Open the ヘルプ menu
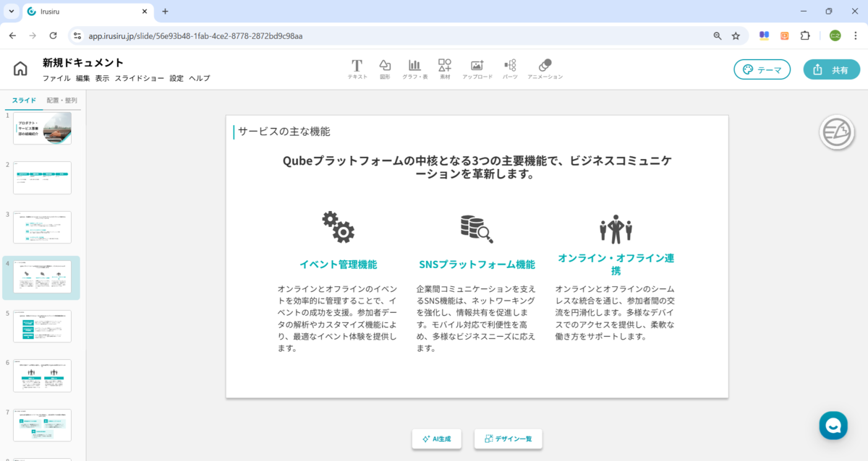Screen dimensions: 868x461 pyautogui.click(x=200, y=78)
